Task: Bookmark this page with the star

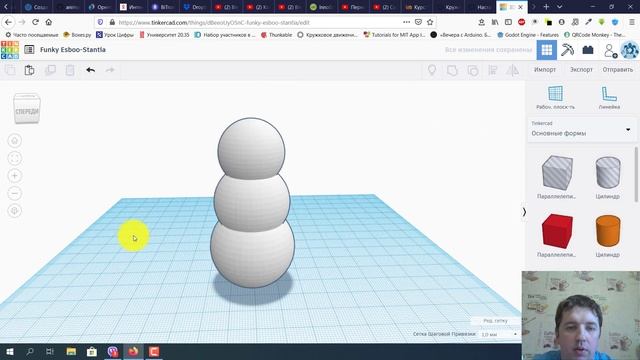Action: click(430, 22)
